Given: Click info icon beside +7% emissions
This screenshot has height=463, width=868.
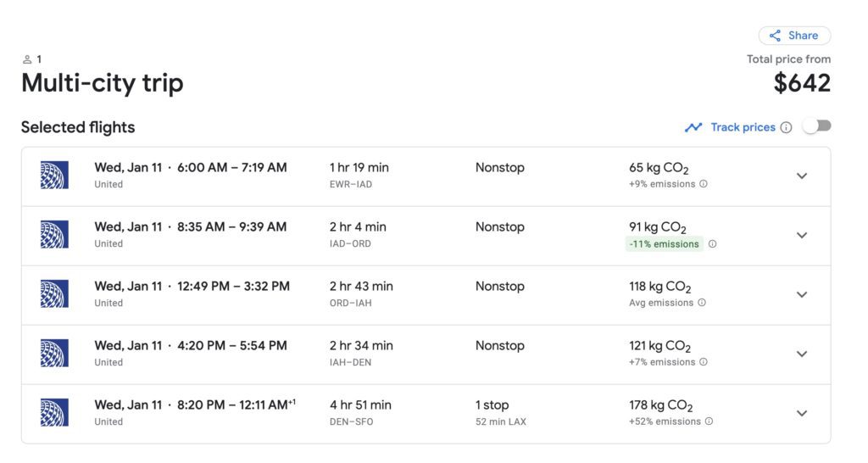Looking at the screenshot, I should pyautogui.click(x=704, y=362).
